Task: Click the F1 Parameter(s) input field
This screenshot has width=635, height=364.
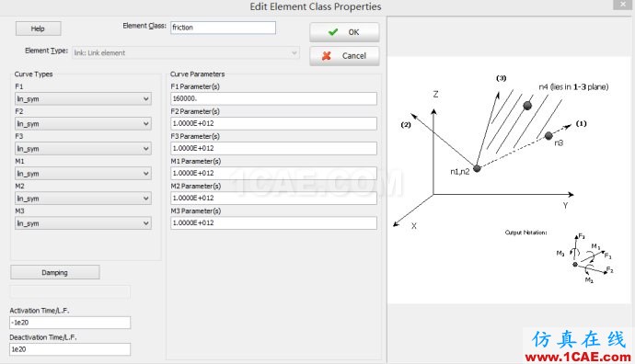Action: [273, 98]
